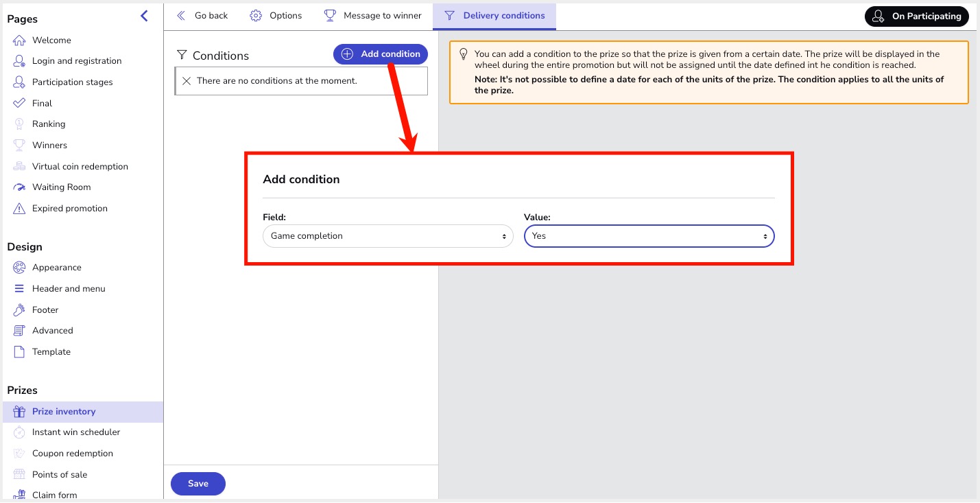The width and height of the screenshot is (980, 503).
Task: Click the Footer icon
Action: point(19,310)
